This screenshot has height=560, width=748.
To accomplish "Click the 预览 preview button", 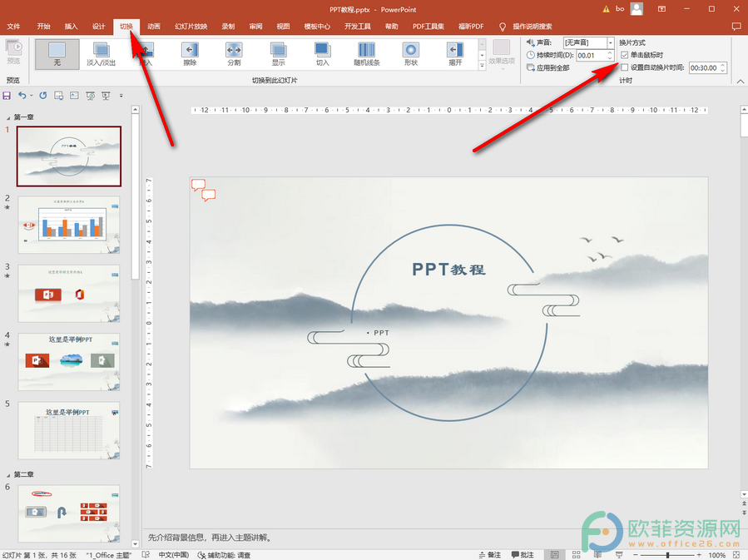I will coord(14,52).
